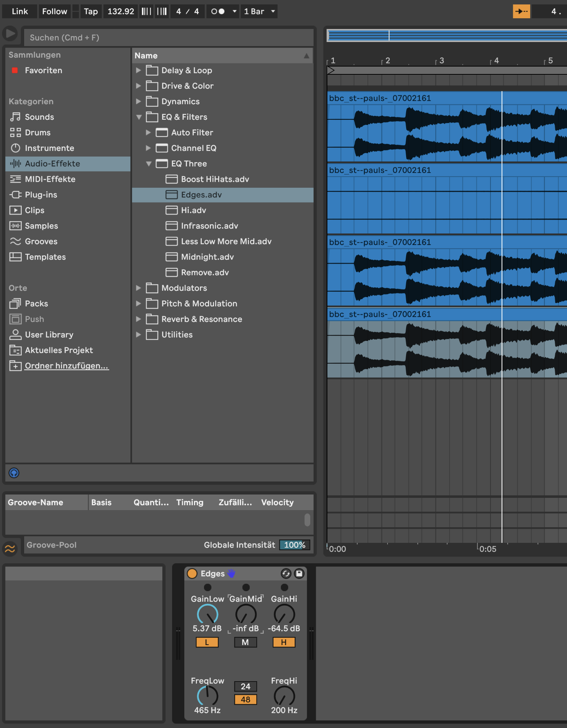Click the blue hand icon beside Edges
The image size is (567, 728).
(x=231, y=573)
